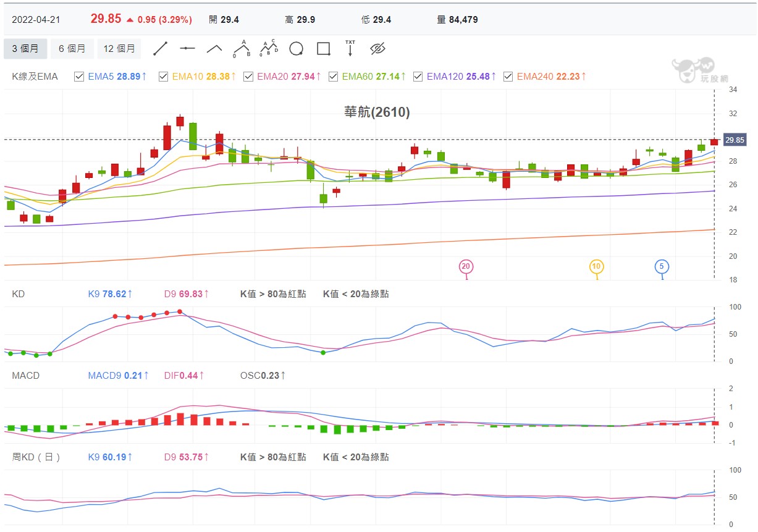The width and height of the screenshot is (758, 532).
Task: Select the trend line drawing tool
Action: click(x=161, y=48)
